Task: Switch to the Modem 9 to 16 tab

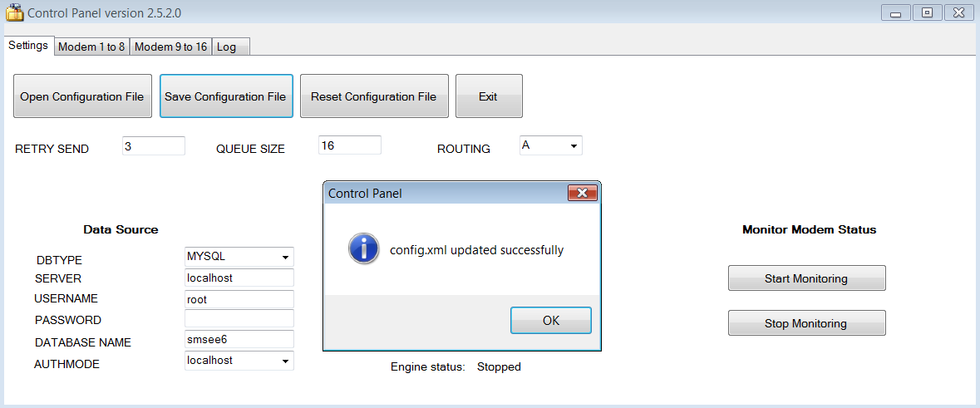Action: (170, 47)
